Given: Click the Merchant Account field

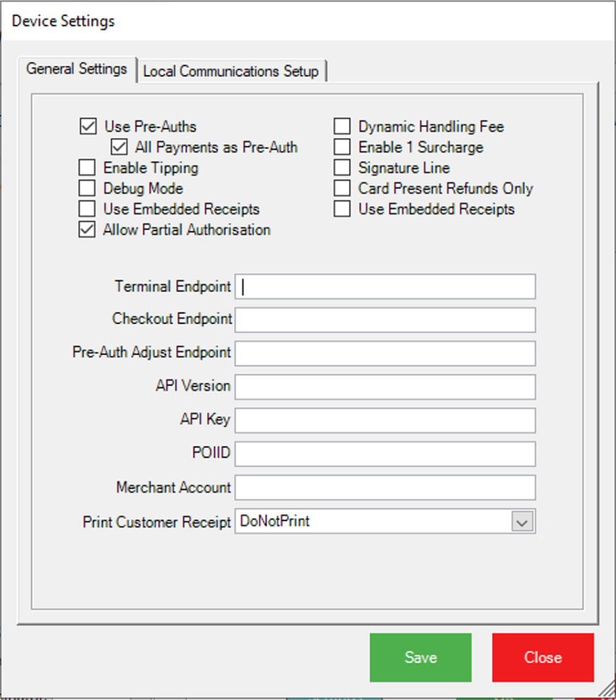Looking at the screenshot, I should coord(385,488).
